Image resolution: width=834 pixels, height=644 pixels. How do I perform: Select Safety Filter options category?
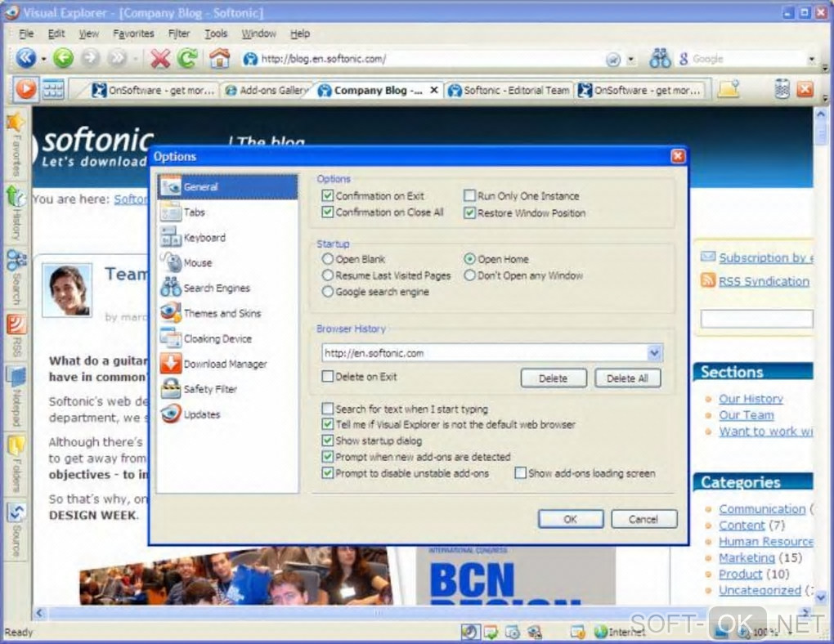pyautogui.click(x=227, y=389)
